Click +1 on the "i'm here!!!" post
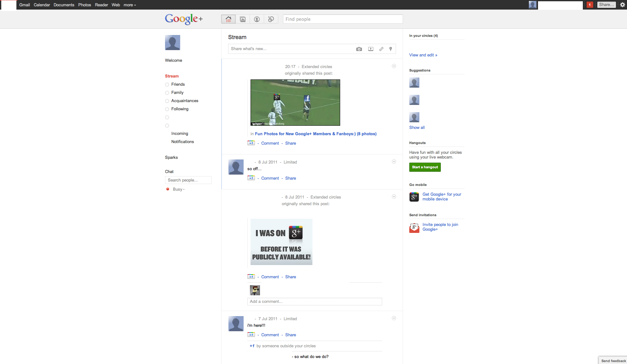This screenshot has height=364, width=627. pos(251,335)
